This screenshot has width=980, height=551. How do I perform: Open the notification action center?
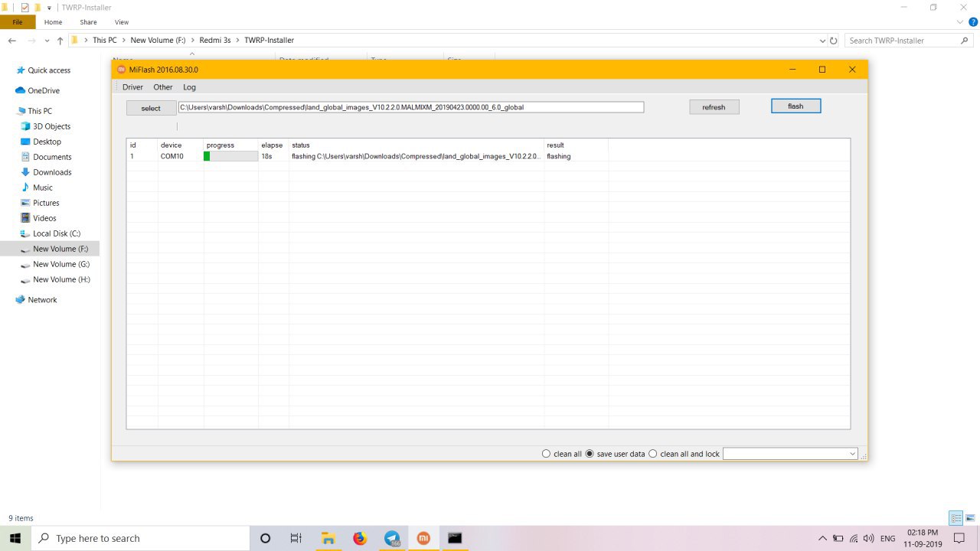click(x=959, y=538)
